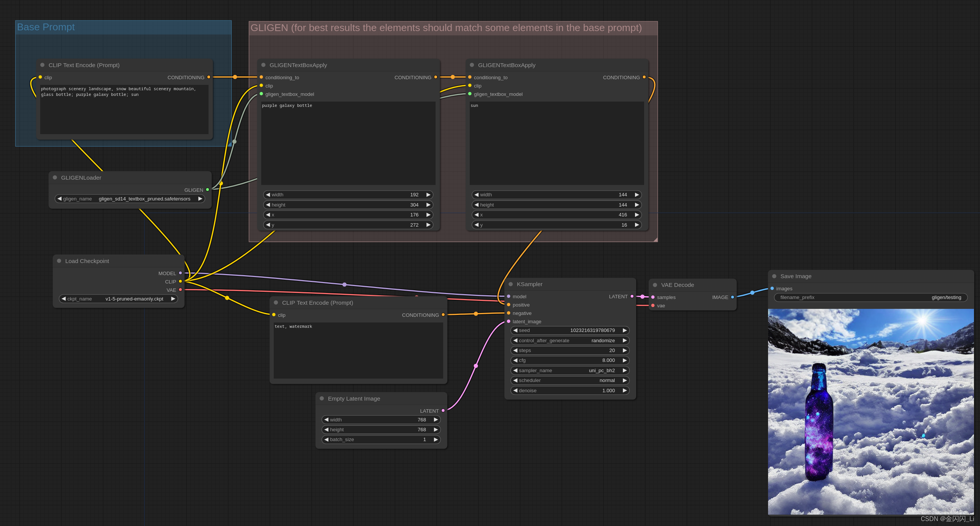The height and width of the screenshot is (526, 980).
Task: Click the Empty Latent Image node icon
Action: pyautogui.click(x=322, y=398)
